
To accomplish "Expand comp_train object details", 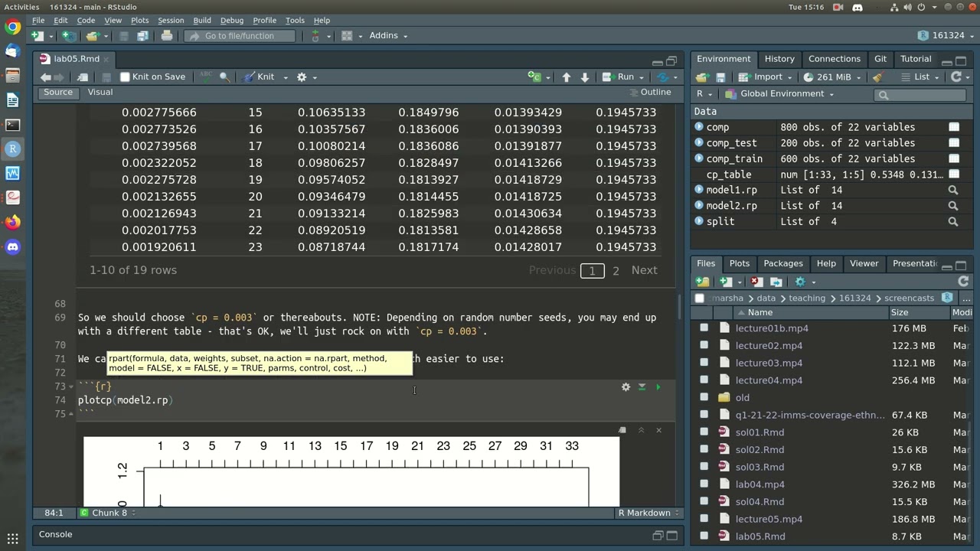I will (699, 158).
